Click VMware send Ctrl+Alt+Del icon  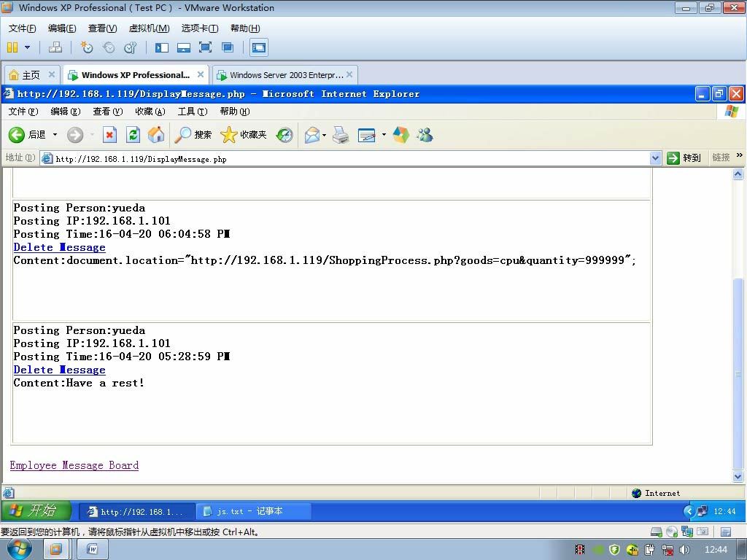click(55, 47)
